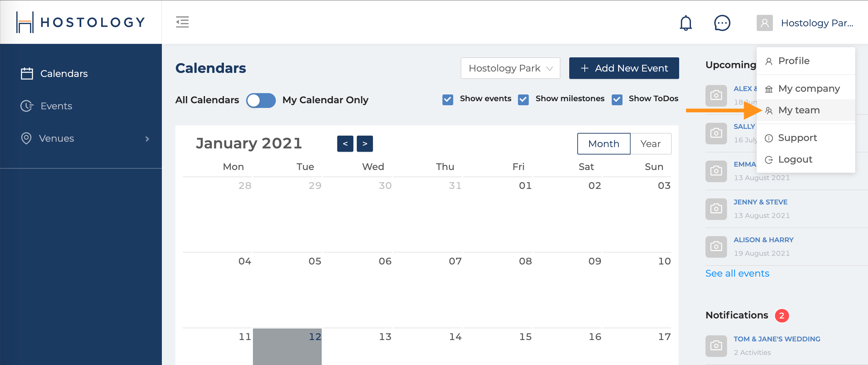The image size is (868, 365).
Task: Click the Hostology logo
Action: [81, 22]
